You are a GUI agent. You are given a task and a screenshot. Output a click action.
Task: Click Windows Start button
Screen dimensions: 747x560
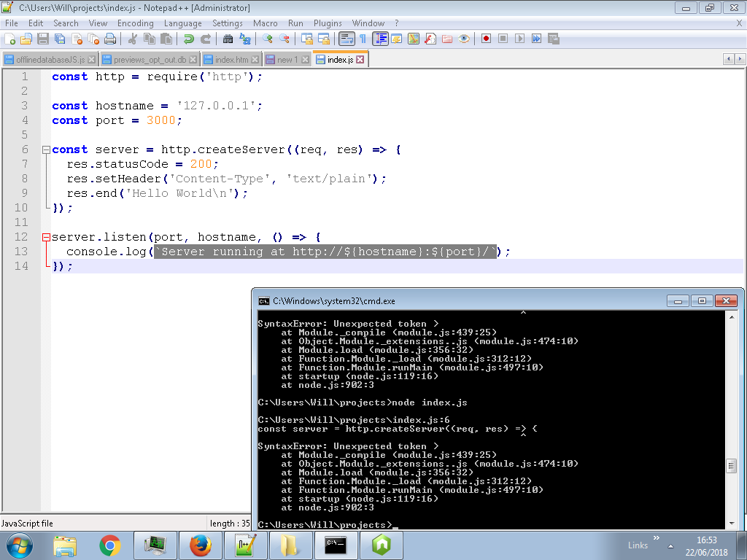tap(20, 545)
